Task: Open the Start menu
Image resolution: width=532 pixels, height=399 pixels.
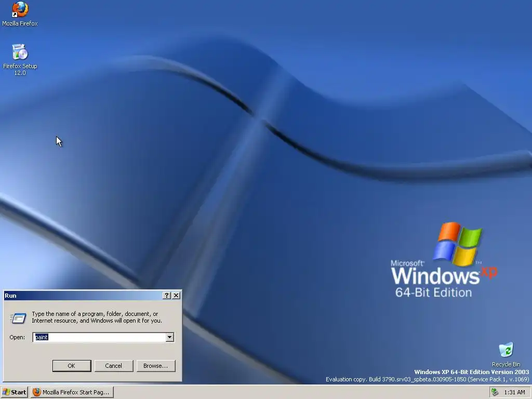Action: [14, 392]
